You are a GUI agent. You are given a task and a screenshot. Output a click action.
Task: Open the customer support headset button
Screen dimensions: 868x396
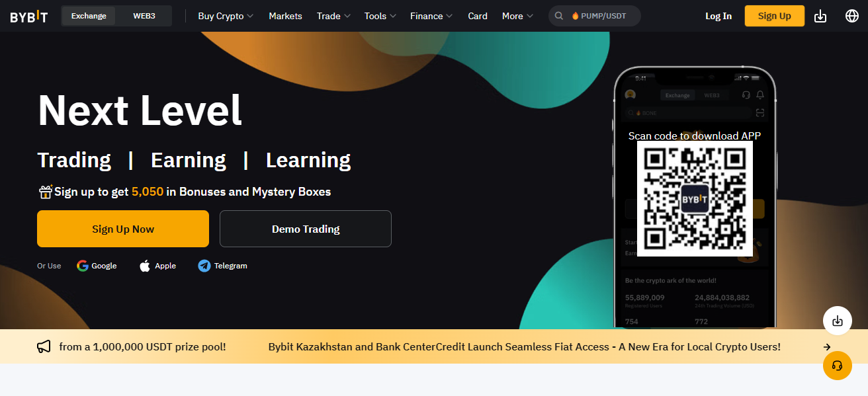pos(838,366)
